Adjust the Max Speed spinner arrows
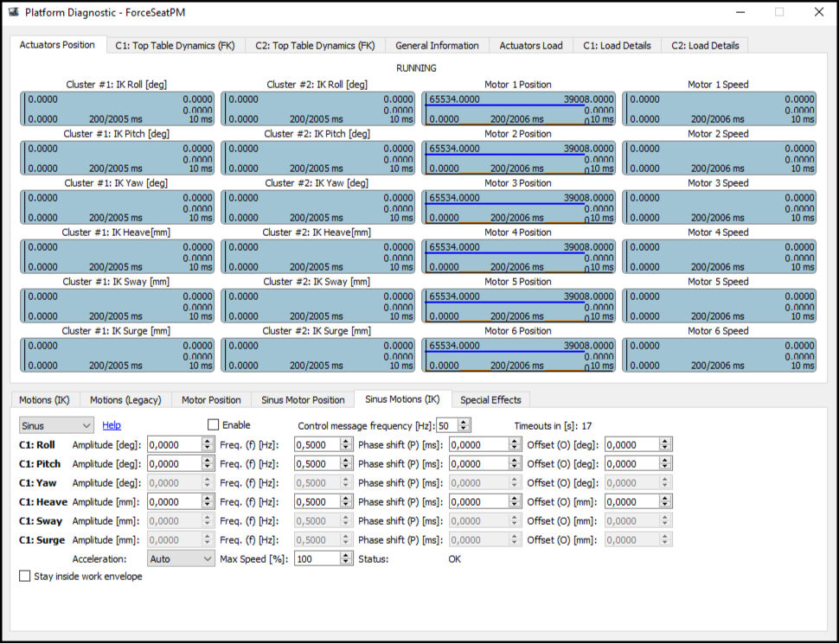Image resolution: width=839 pixels, height=644 pixels. click(x=347, y=558)
